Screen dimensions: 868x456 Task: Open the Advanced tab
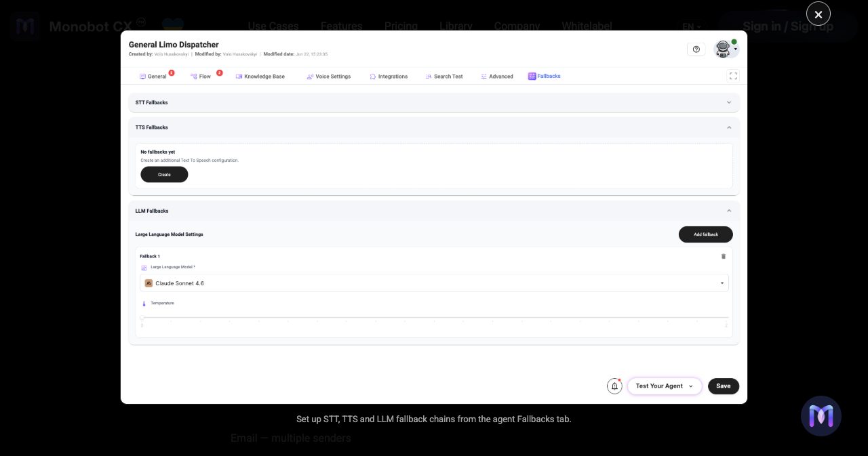(x=497, y=77)
